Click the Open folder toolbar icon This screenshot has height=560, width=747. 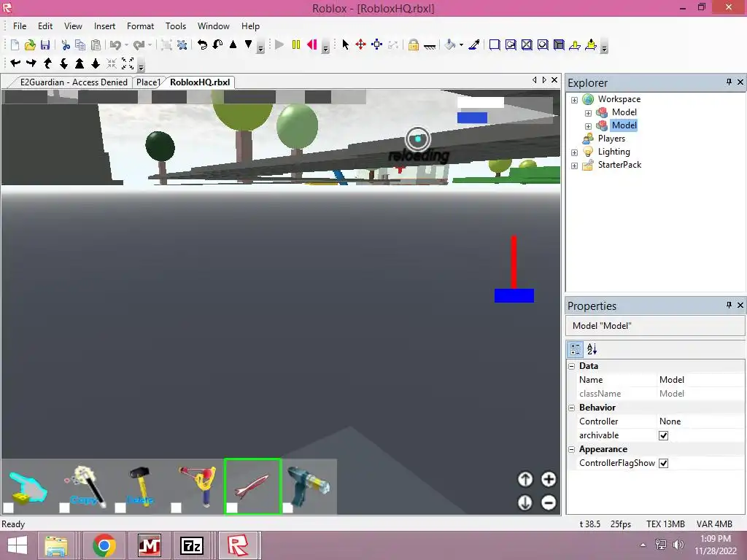[30, 44]
